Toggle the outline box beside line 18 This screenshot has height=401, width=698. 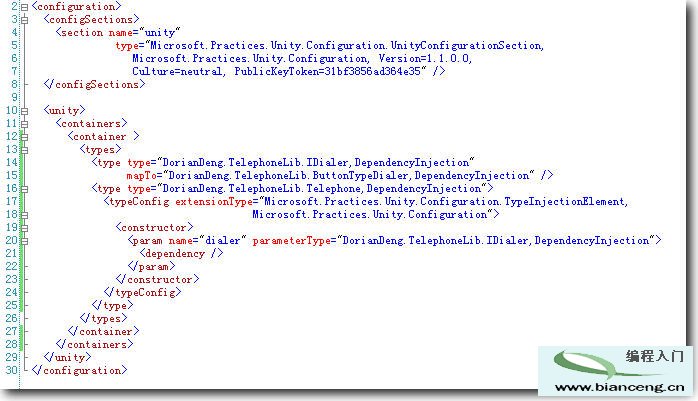coord(24,215)
